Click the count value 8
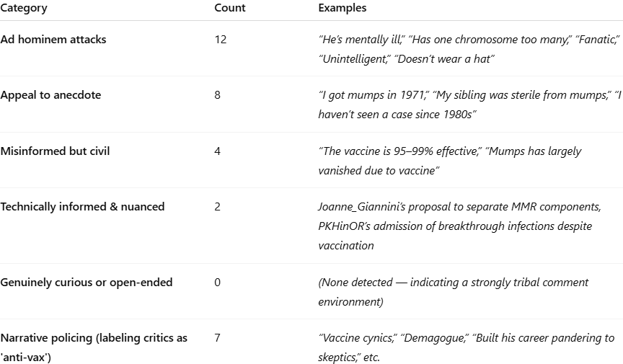The height and width of the screenshot is (364, 623). 218,95
